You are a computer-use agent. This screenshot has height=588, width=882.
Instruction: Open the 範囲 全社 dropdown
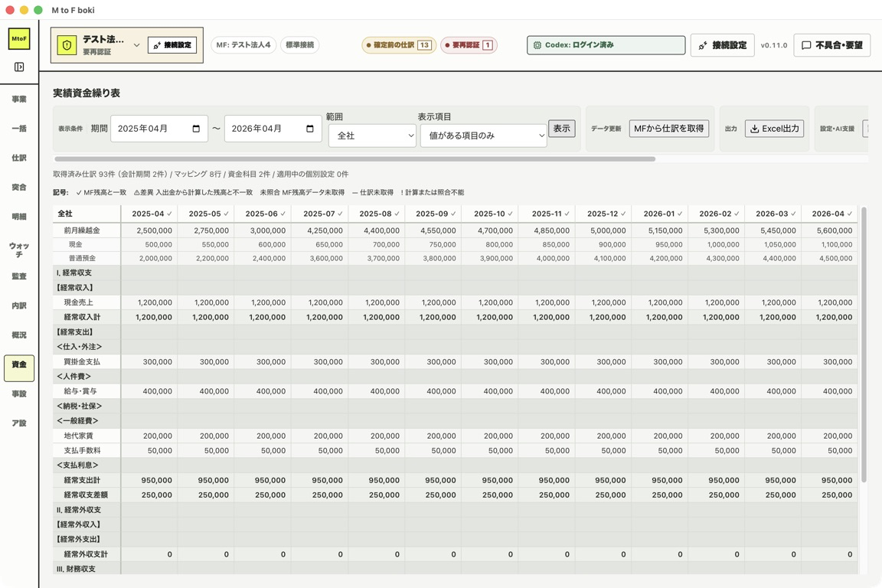(x=372, y=136)
